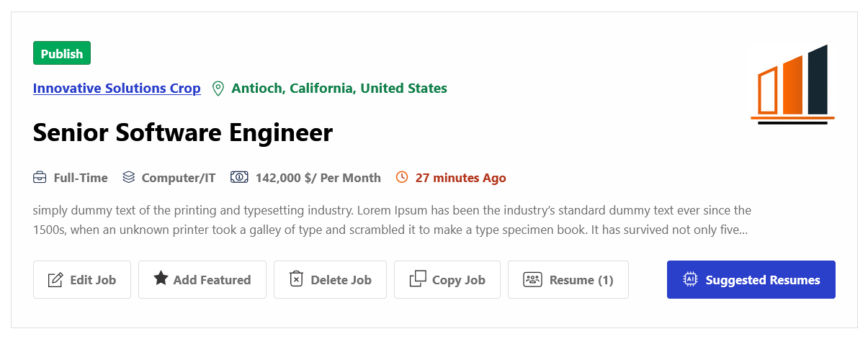Click the 142,000 $/ Per Month salary text

(318, 178)
